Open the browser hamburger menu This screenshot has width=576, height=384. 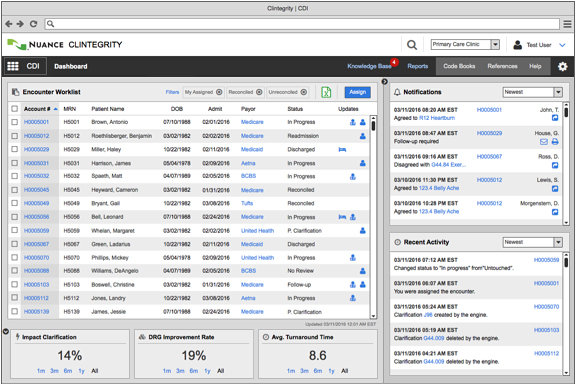point(568,24)
